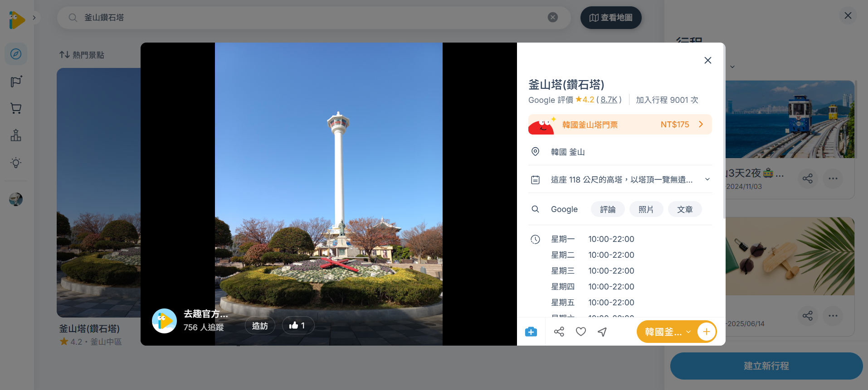Toggle the heart favorite icon

coord(581,332)
